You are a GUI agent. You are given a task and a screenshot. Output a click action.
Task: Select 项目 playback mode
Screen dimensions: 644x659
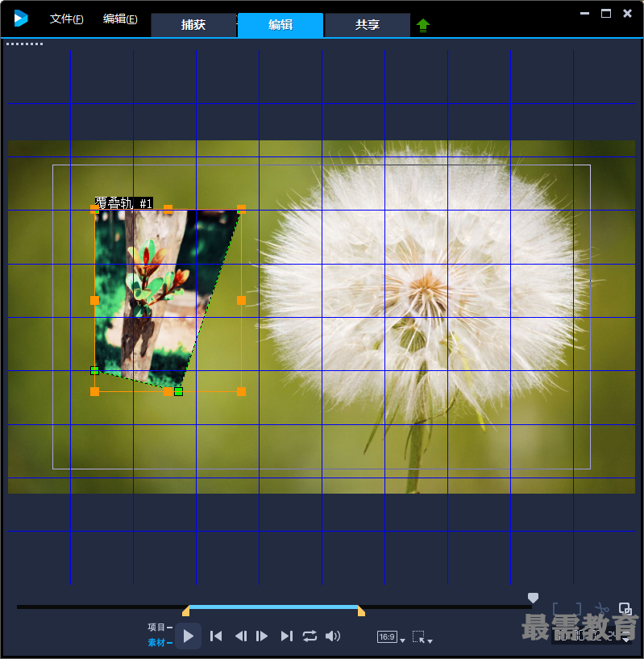160,627
